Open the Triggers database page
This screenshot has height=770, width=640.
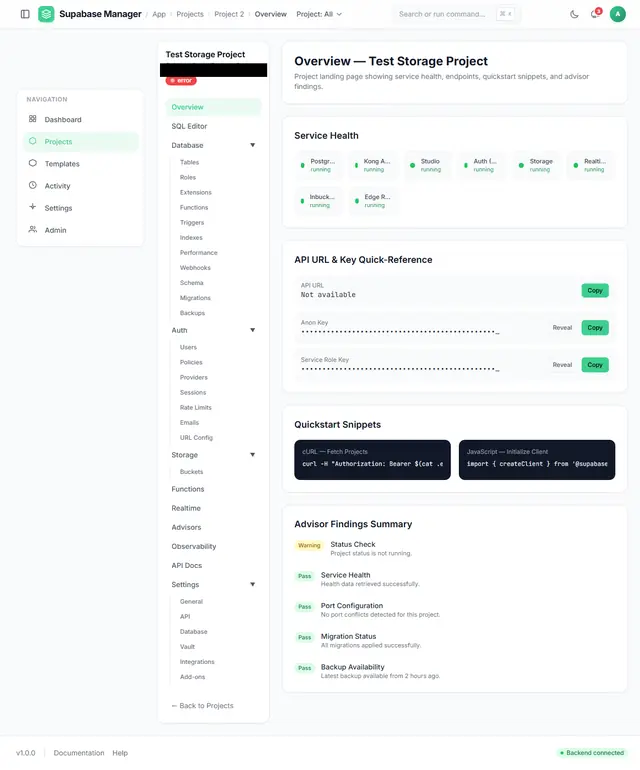[192, 222]
